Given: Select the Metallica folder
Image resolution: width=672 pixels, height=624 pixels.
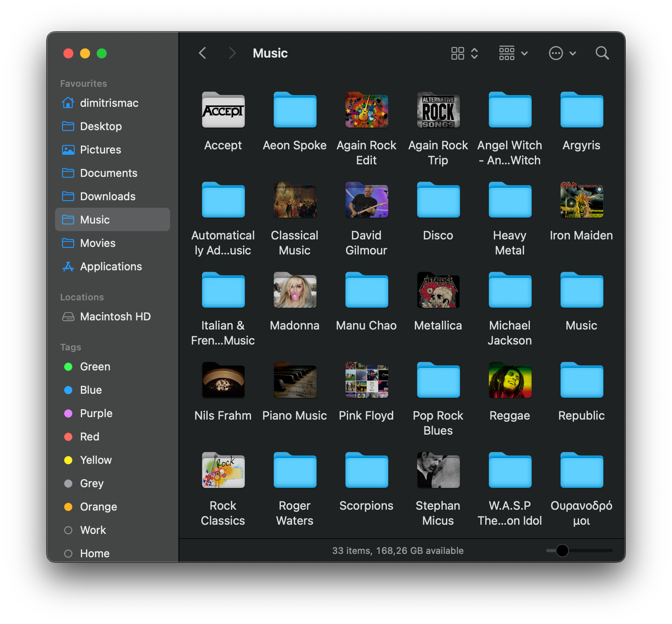Looking at the screenshot, I should click(438, 290).
